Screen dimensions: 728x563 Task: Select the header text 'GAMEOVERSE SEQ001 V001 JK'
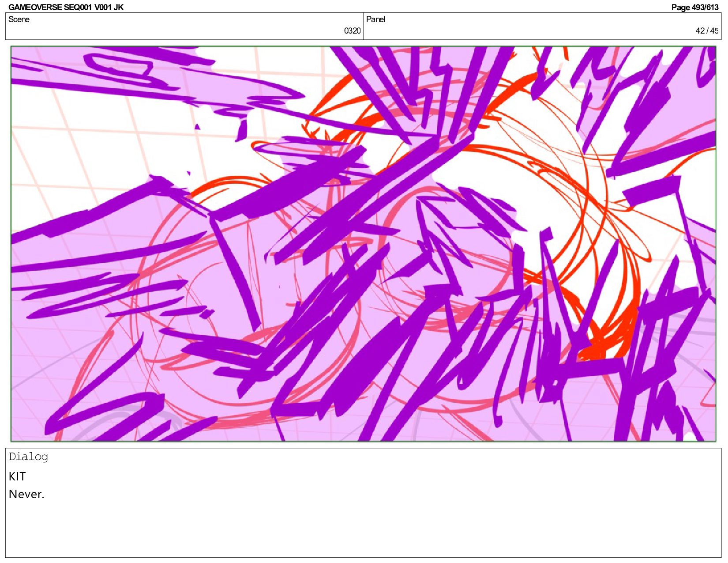coord(66,7)
